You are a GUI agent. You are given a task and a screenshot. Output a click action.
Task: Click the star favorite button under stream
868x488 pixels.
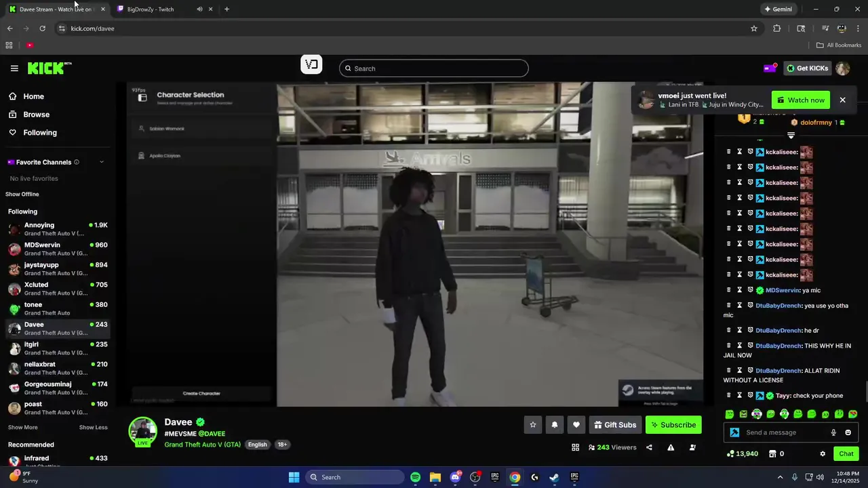coord(533,425)
